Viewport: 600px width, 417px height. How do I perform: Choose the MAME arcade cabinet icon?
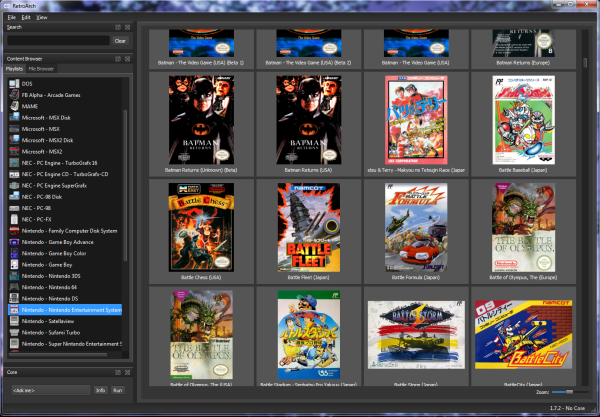(14, 106)
